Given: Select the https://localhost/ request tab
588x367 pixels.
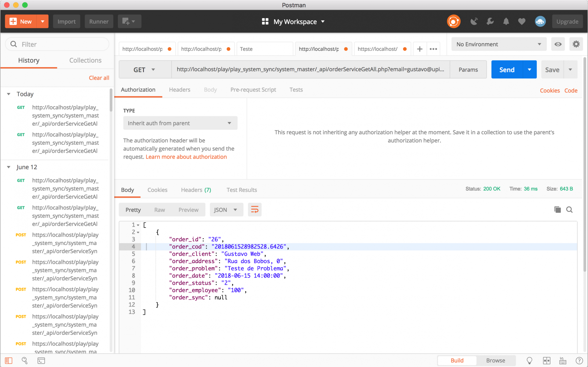Looking at the screenshot, I should pos(383,49).
